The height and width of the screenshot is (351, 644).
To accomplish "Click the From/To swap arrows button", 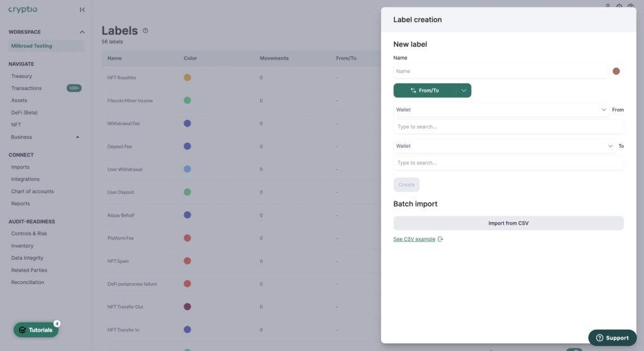I will point(425,91).
